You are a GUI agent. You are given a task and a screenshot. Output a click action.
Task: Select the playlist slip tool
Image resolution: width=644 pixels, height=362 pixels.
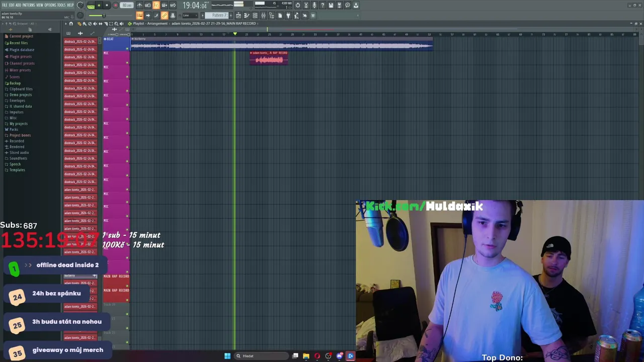[100, 24]
